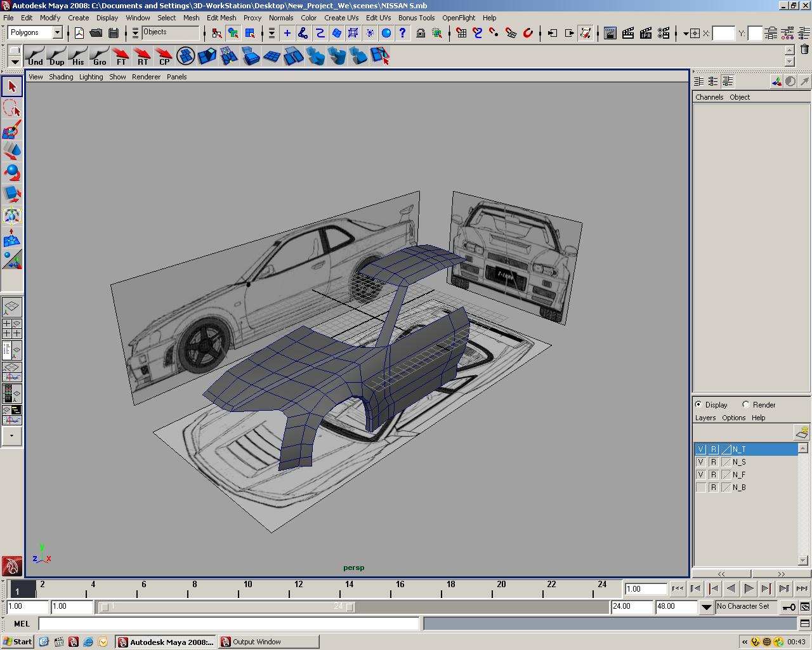
Task: Select the Render radio button
Action: pyautogui.click(x=746, y=404)
